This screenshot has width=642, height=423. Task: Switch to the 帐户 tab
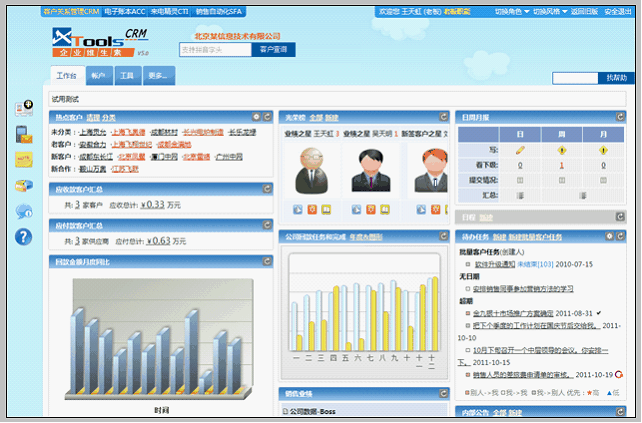coord(98,76)
